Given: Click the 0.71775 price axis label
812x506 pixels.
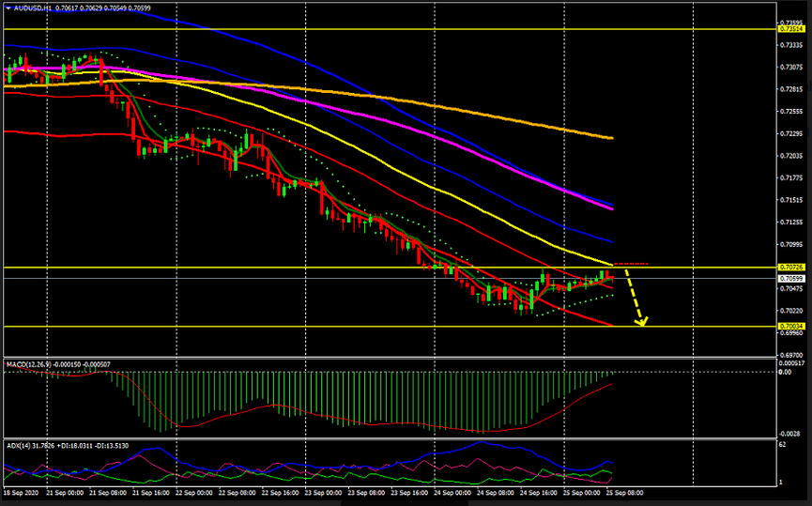Looking at the screenshot, I should (x=790, y=177).
